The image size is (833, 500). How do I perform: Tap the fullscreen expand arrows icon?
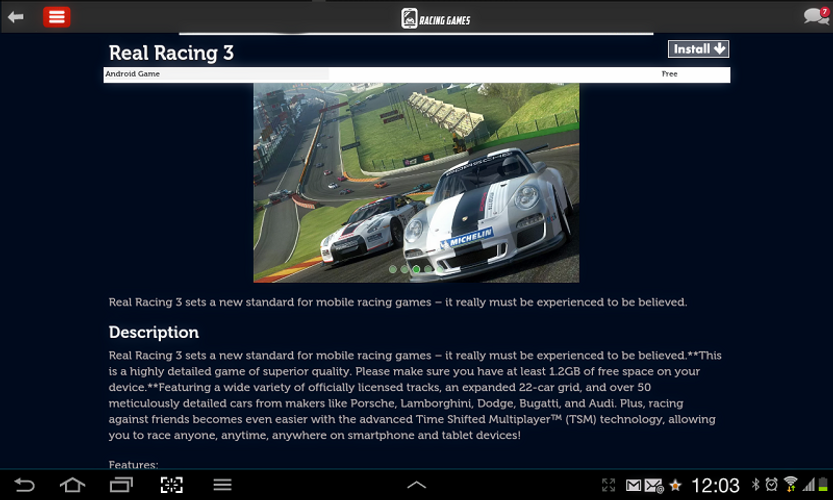[x=608, y=485]
